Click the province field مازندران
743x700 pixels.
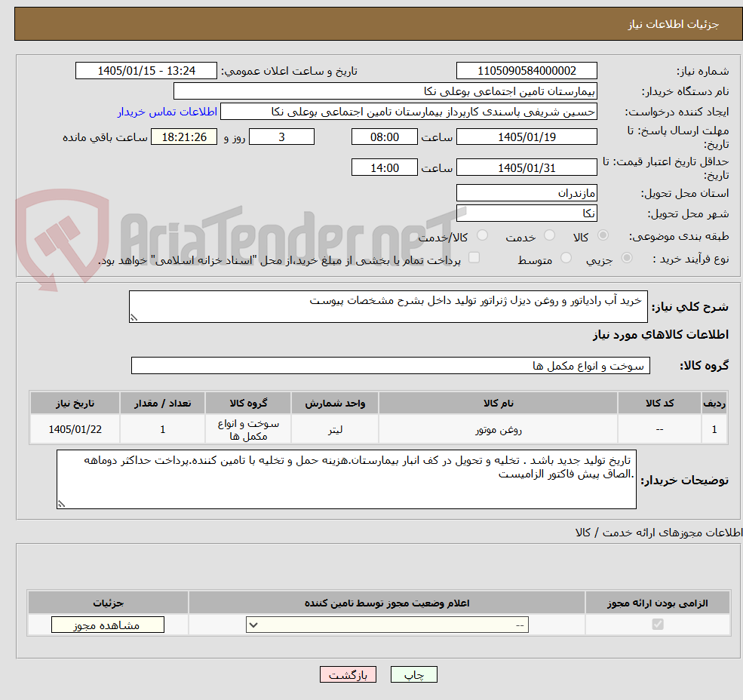(x=527, y=193)
